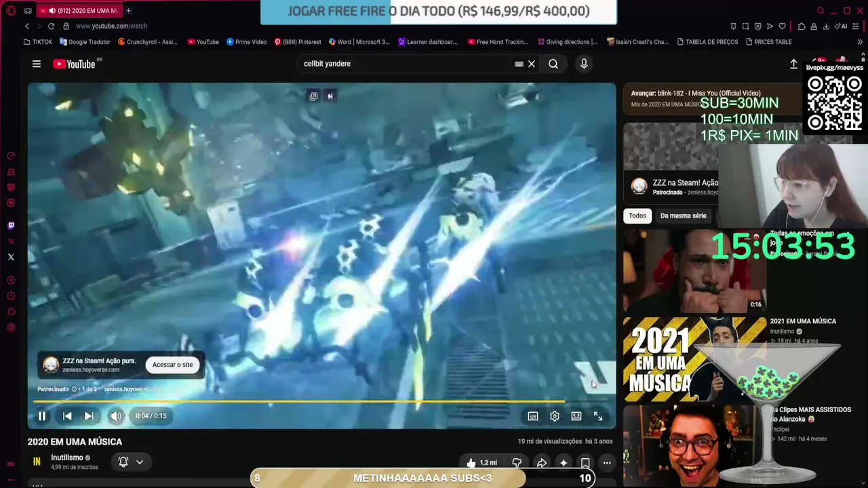Open the 'ZZZ na Steam! Ação pura.' ad title
This screenshot has height=488, width=868.
click(99, 361)
